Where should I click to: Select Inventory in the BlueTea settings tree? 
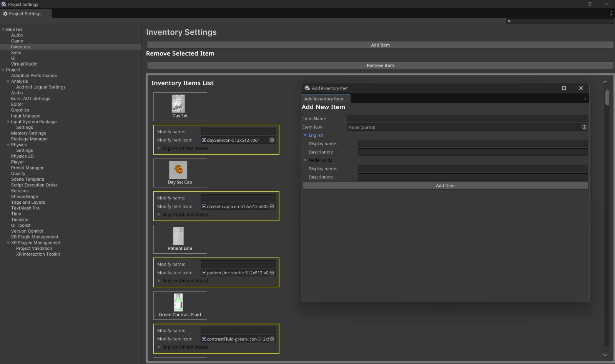coord(21,47)
